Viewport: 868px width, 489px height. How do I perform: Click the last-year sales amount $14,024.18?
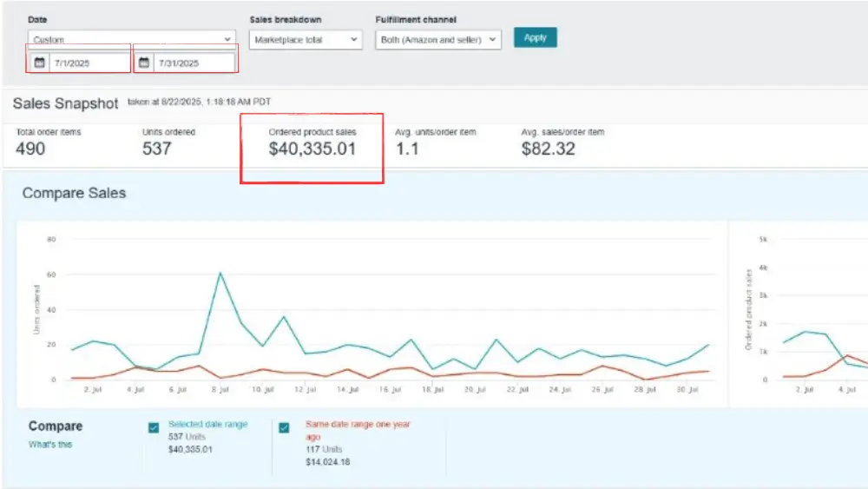tap(328, 462)
